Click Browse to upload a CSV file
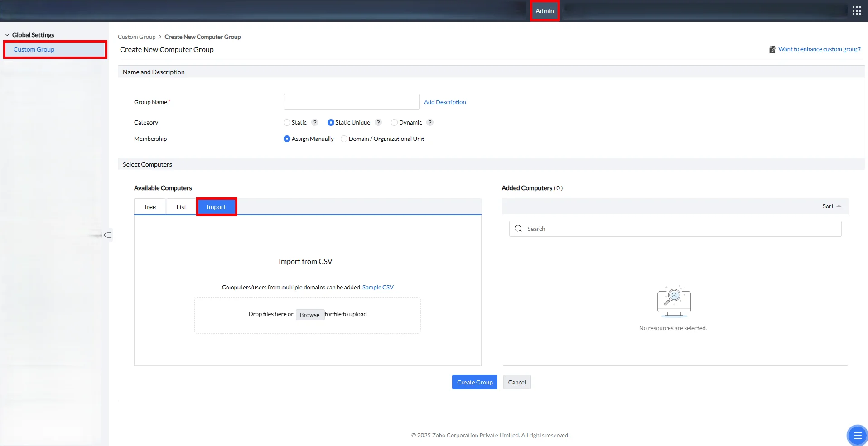The image size is (868, 446). click(310, 315)
